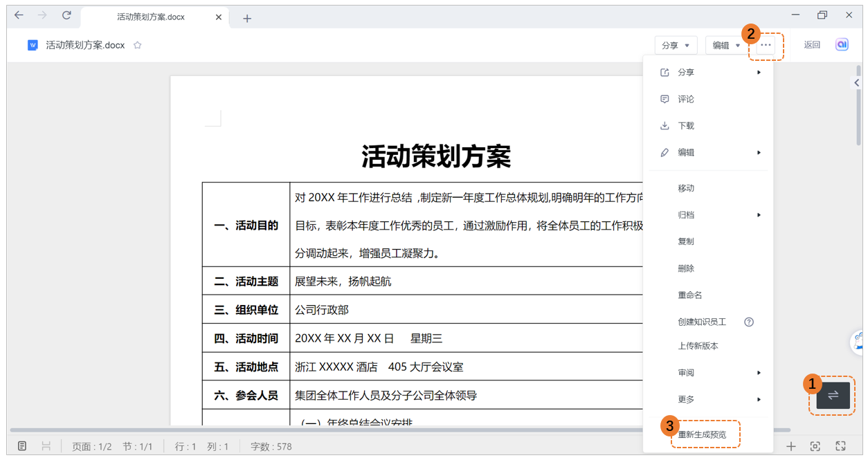The image size is (868, 460).
Task: Star the 活动策划方案.docx document
Action: click(x=137, y=44)
